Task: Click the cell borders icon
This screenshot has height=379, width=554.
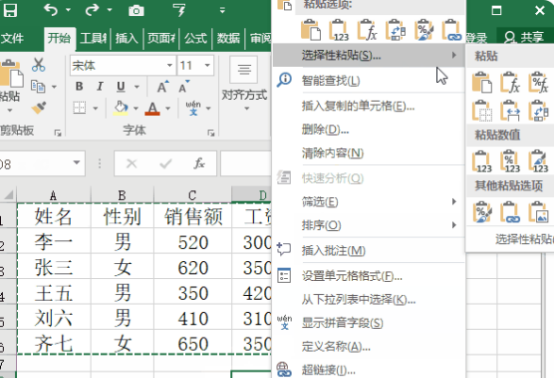Action: 79,108
